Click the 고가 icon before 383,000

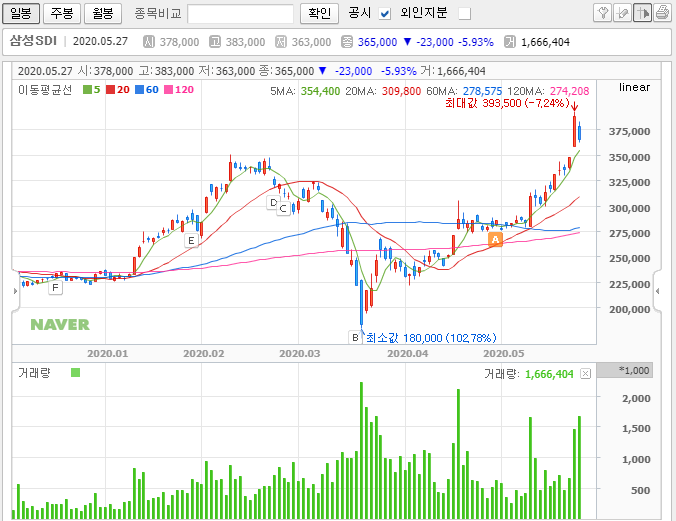coord(215,42)
